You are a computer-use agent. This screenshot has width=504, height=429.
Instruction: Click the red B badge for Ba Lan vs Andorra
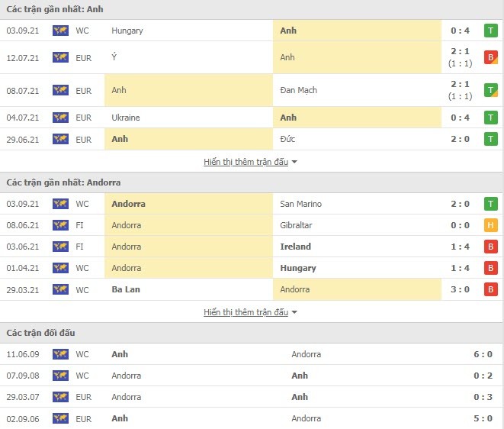pyautogui.click(x=490, y=289)
